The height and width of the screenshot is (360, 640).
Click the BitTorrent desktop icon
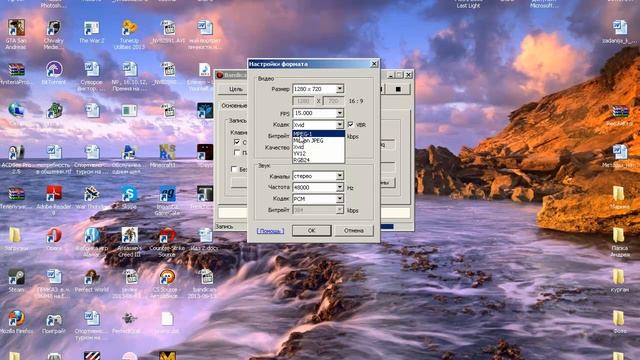point(53,73)
